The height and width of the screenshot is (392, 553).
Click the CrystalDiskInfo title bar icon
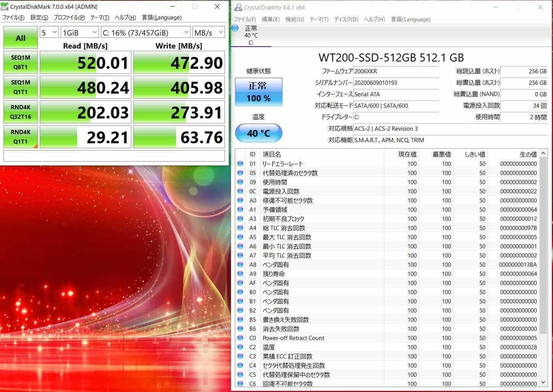tap(238, 7)
